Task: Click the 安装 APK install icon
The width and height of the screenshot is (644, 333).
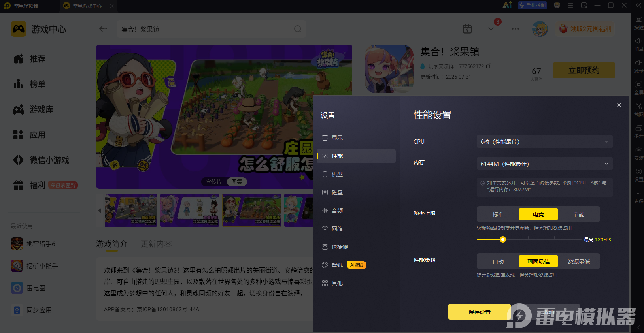Action: click(638, 153)
